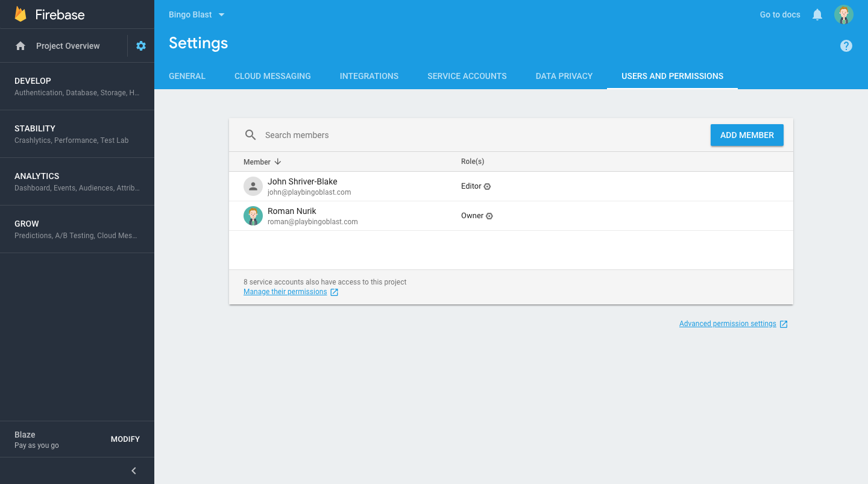Click the search magnifier icon
The image size is (868, 484).
tap(251, 135)
